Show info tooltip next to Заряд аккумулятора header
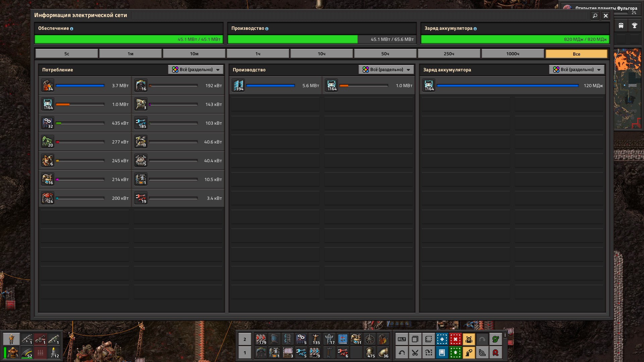Viewport: 644px width, 362px height. click(x=475, y=29)
